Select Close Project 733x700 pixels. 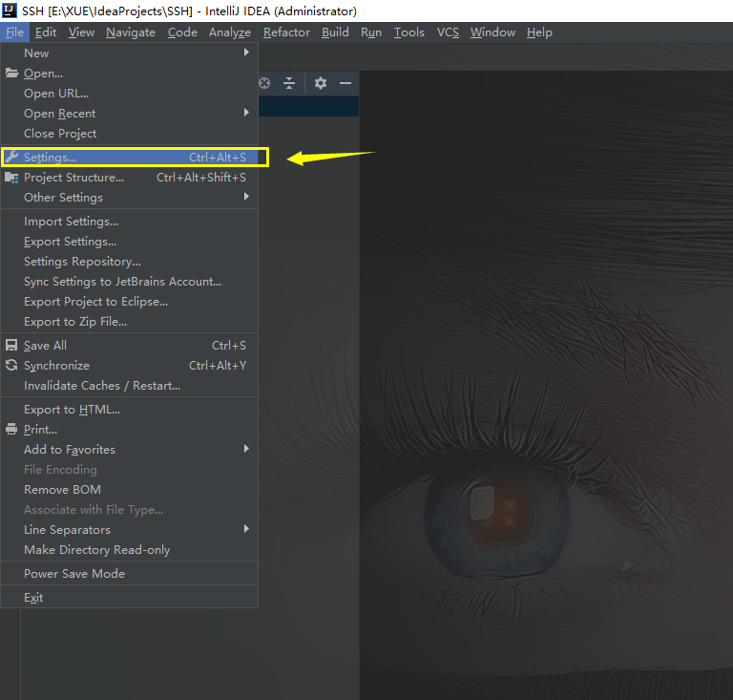(130, 134)
